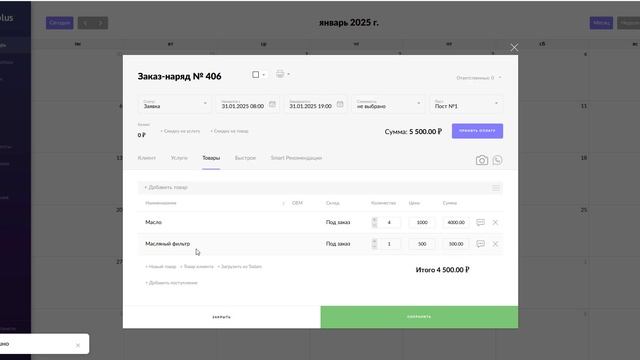Click Под заказ in the Масло row
Image resolution: width=640 pixels, height=360 pixels.
[x=338, y=222]
